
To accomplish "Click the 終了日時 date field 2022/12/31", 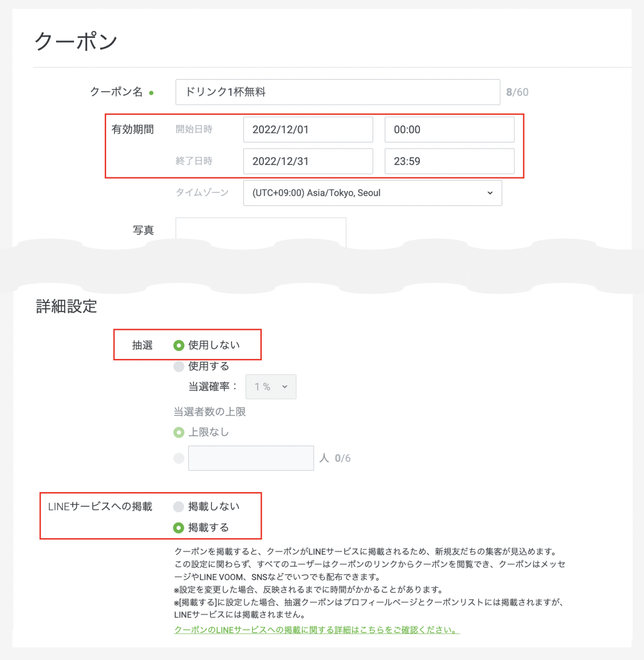I will pyautogui.click(x=308, y=162).
